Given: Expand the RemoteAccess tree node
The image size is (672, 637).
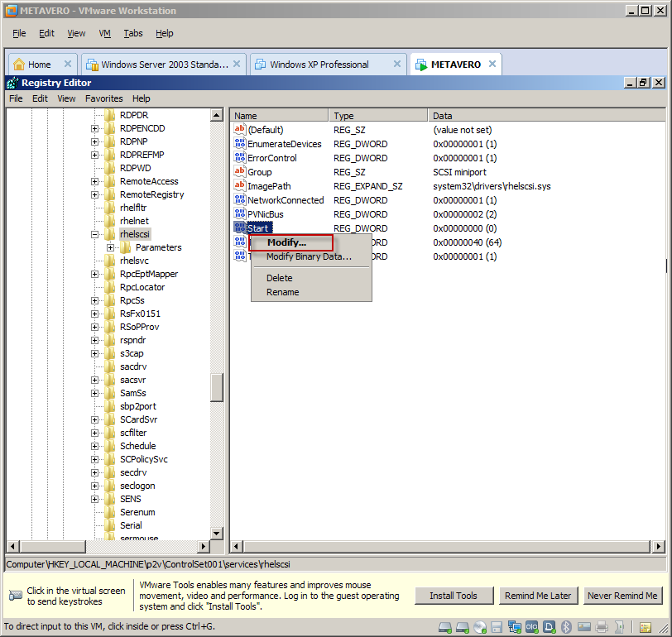Looking at the screenshot, I should [x=94, y=182].
